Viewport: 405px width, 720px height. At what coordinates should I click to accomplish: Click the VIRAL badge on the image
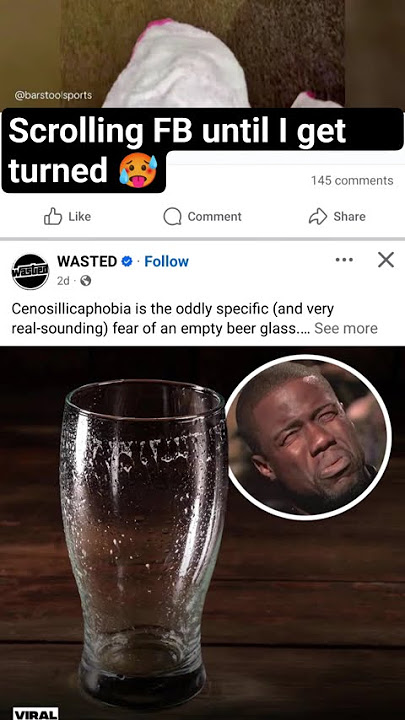tap(36, 714)
